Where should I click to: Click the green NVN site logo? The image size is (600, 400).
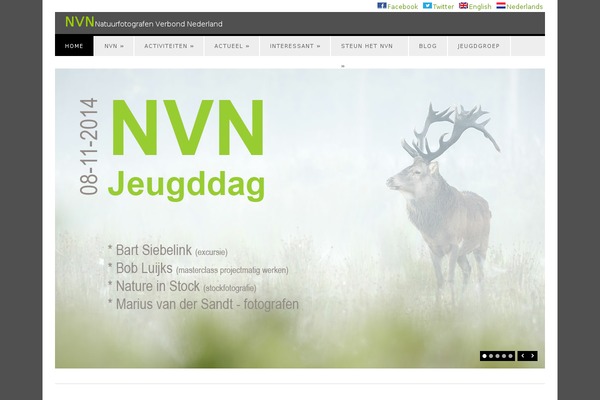tap(79, 22)
